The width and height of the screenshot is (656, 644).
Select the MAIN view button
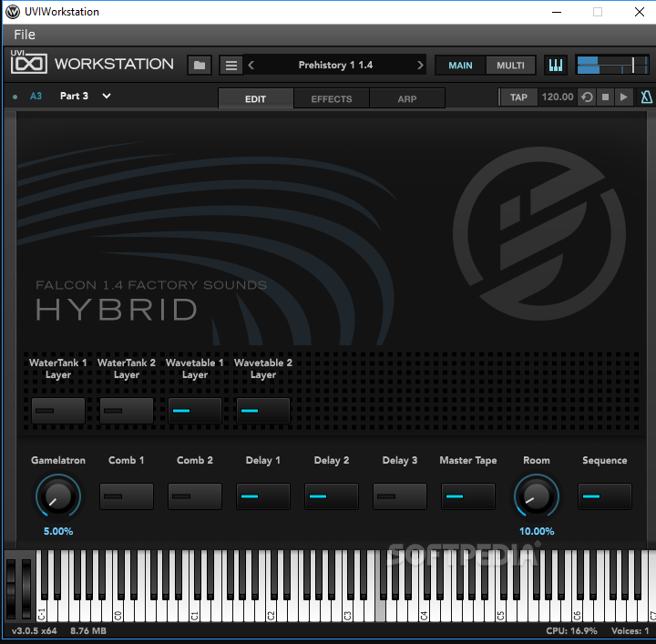(x=460, y=66)
